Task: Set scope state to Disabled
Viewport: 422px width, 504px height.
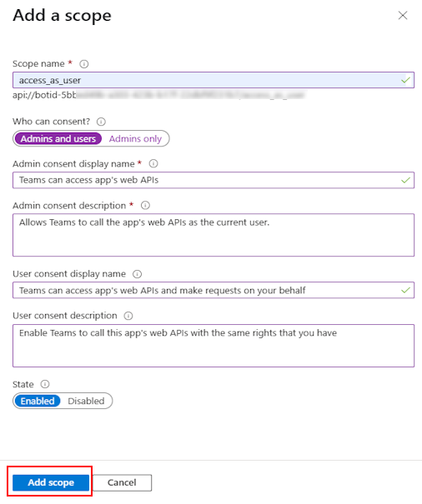Action: [x=86, y=401]
